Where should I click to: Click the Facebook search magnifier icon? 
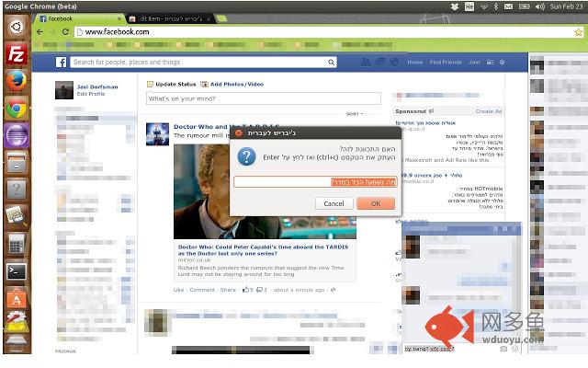[x=331, y=63]
